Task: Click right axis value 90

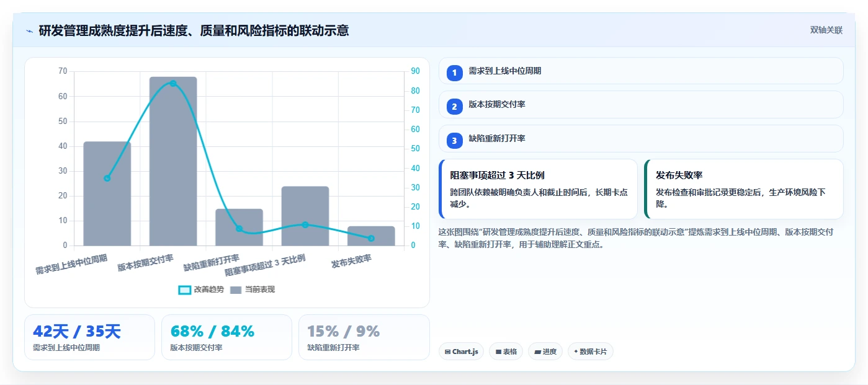Action: point(415,71)
